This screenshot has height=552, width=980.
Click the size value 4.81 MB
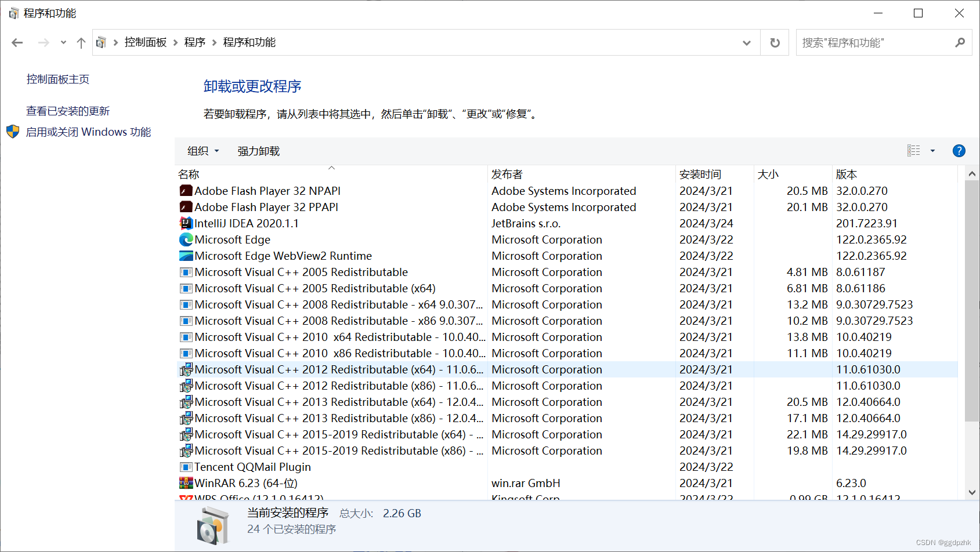pos(807,272)
